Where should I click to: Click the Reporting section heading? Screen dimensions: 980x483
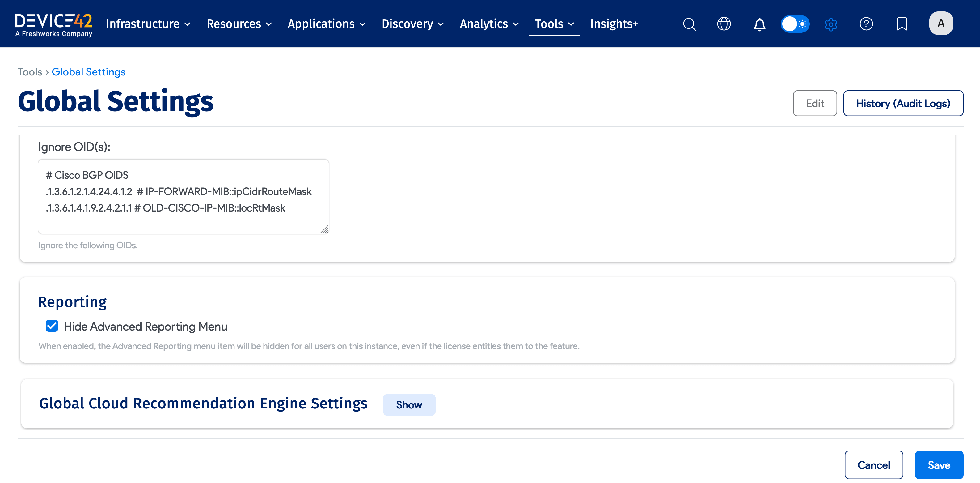click(72, 302)
